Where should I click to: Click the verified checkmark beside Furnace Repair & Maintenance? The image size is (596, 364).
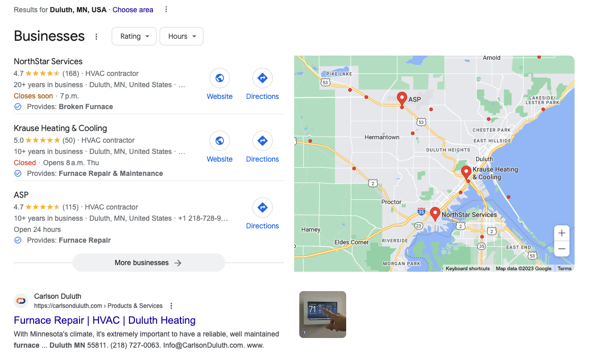pyautogui.click(x=18, y=174)
